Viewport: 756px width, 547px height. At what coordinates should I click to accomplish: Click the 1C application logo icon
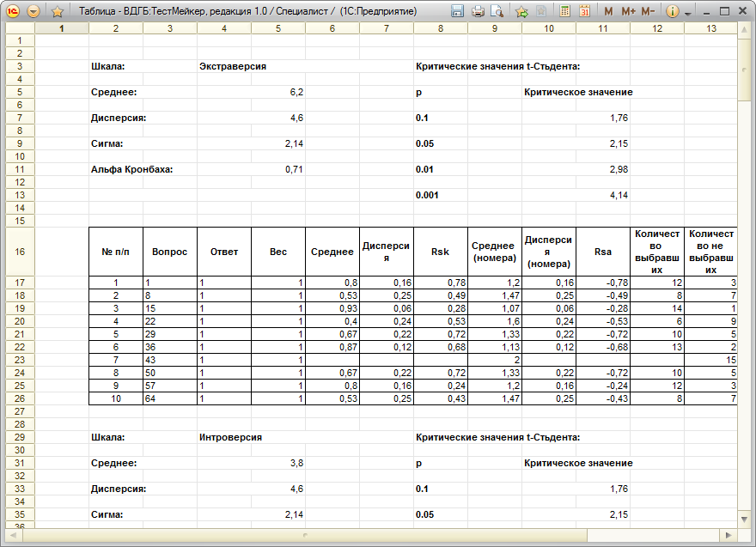click(13, 11)
